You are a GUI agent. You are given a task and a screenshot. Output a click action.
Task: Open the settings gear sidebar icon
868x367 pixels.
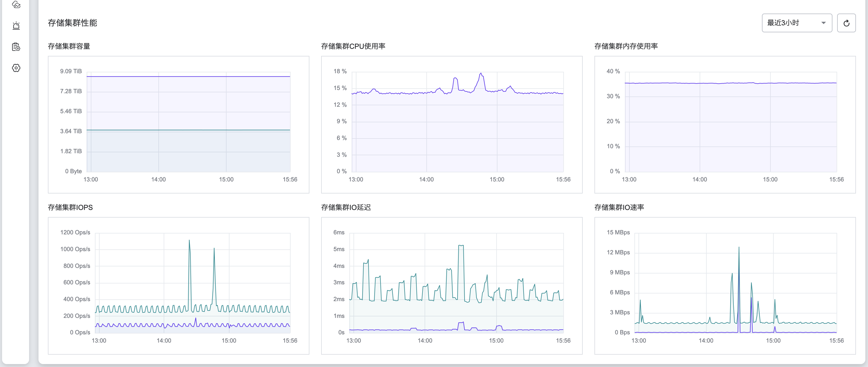(x=16, y=68)
